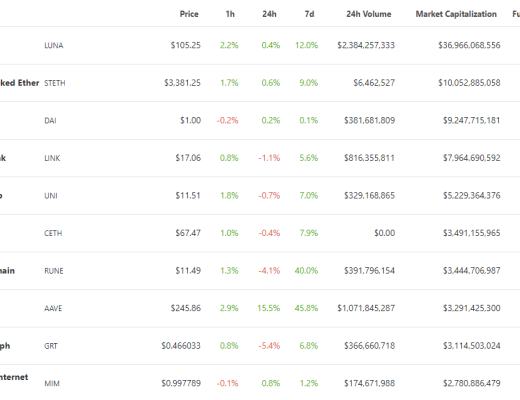Sort by the Price column header
Viewport: 520px width, 400px height.
tap(189, 14)
